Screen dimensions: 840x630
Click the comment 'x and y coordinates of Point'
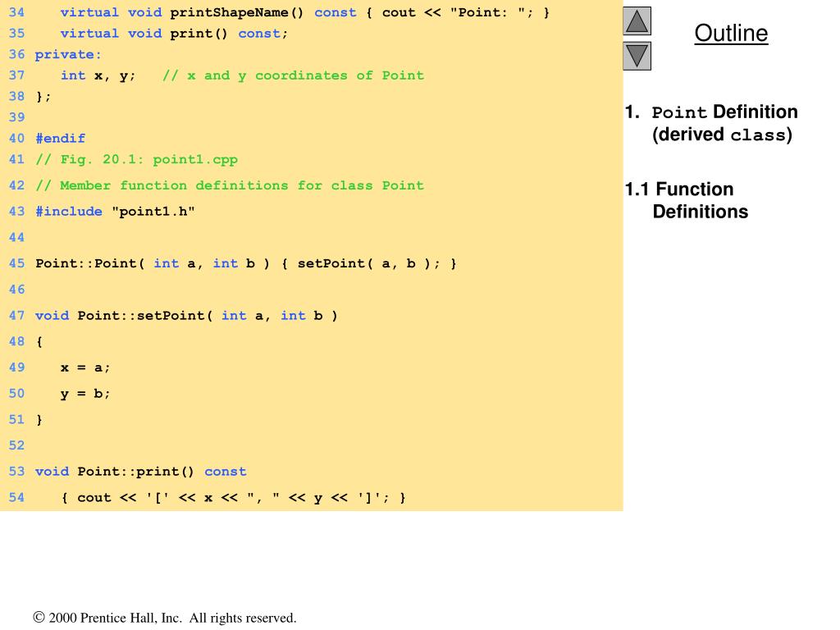[x=294, y=75]
